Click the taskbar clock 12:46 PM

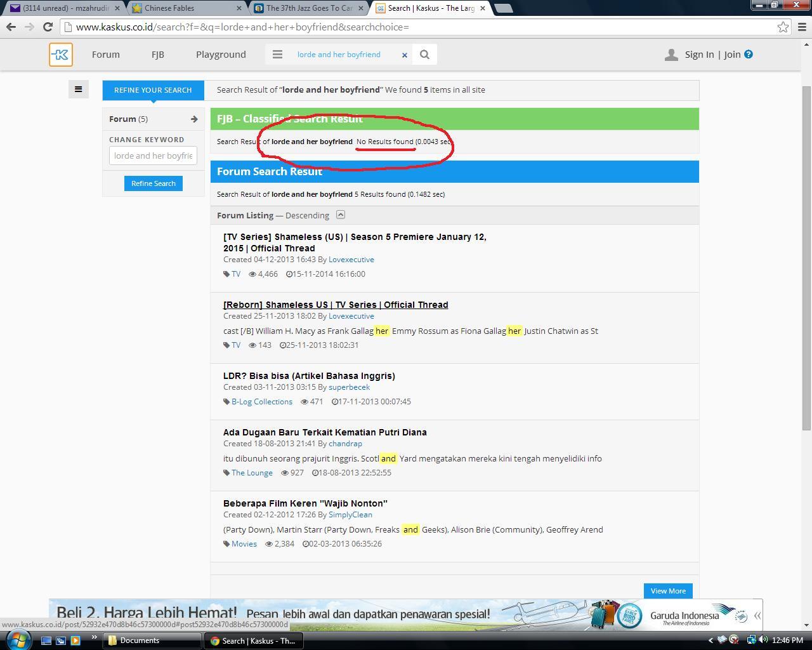click(788, 640)
